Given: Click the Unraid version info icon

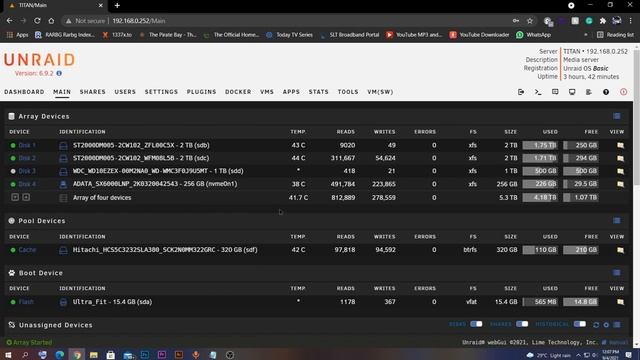Looking at the screenshot, I should click(x=59, y=73).
